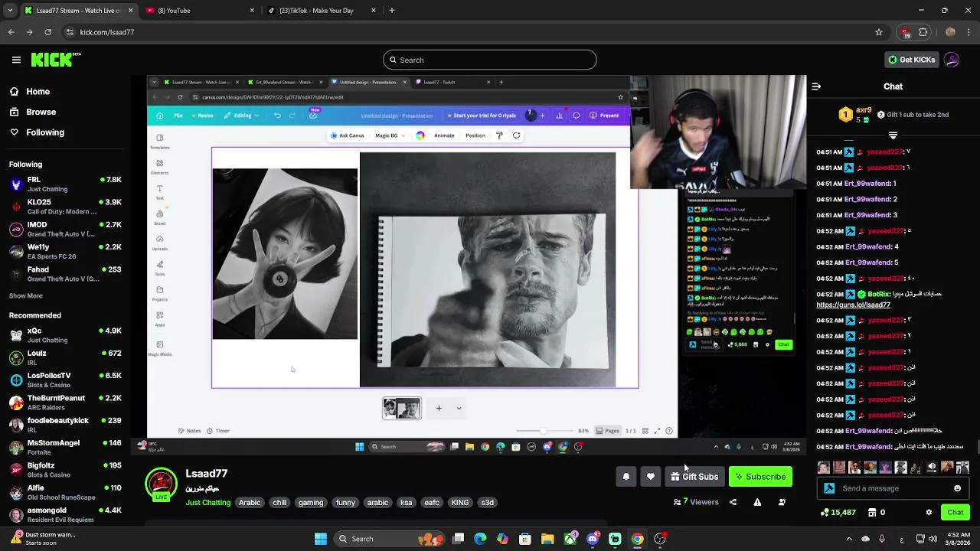
Task: View site information icon in address bar
Action: pyautogui.click(x=70, y=32)
